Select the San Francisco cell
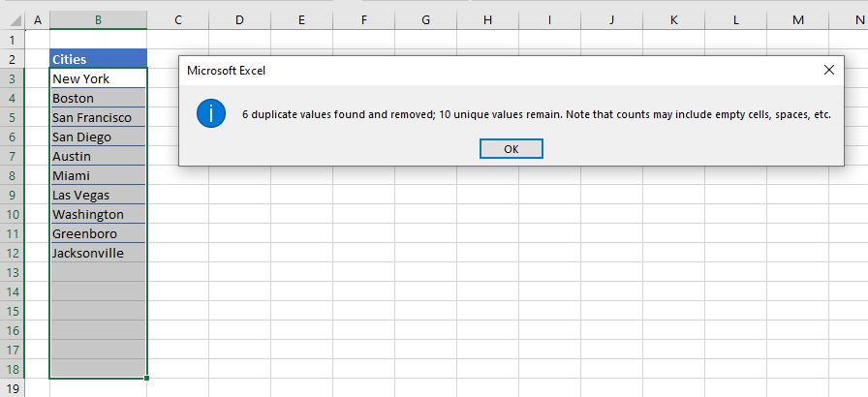This screenshot has width=868, height=397. coord(98,117)
